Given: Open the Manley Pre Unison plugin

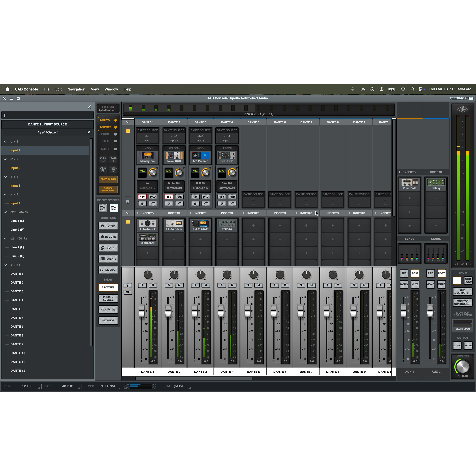Looking at the screenshot, I should click(x=148, y=157).
